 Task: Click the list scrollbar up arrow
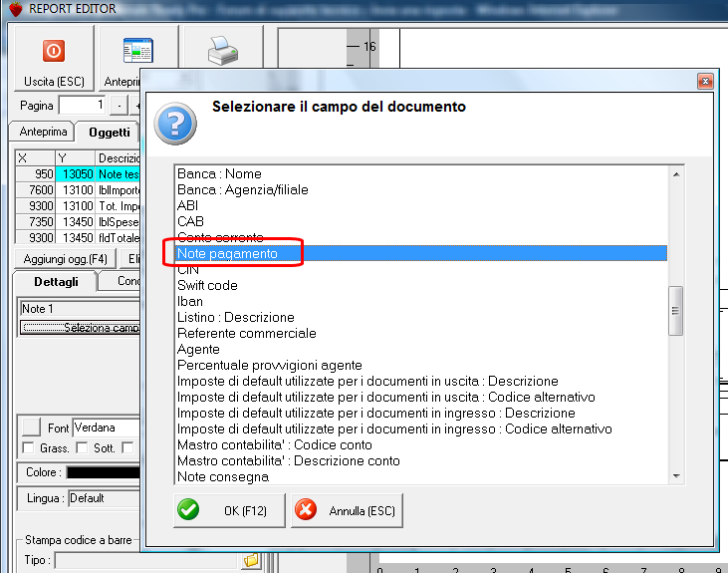click(x=676, y=174)
